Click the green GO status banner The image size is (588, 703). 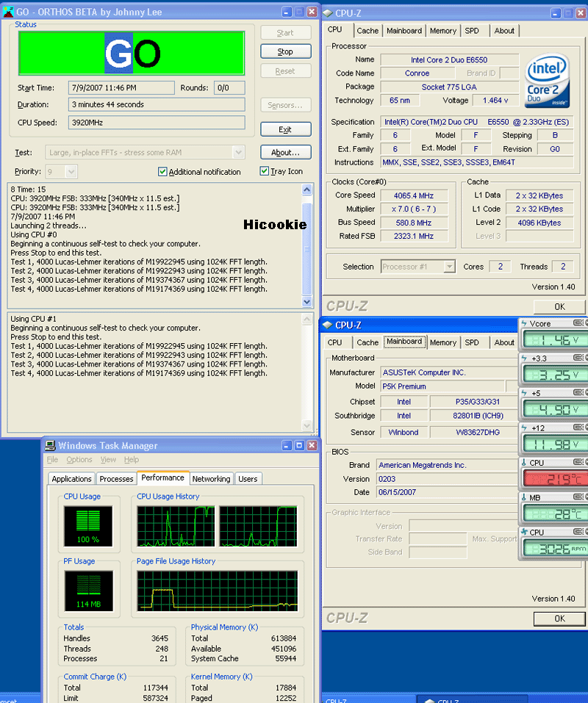(x=132, y=53)
